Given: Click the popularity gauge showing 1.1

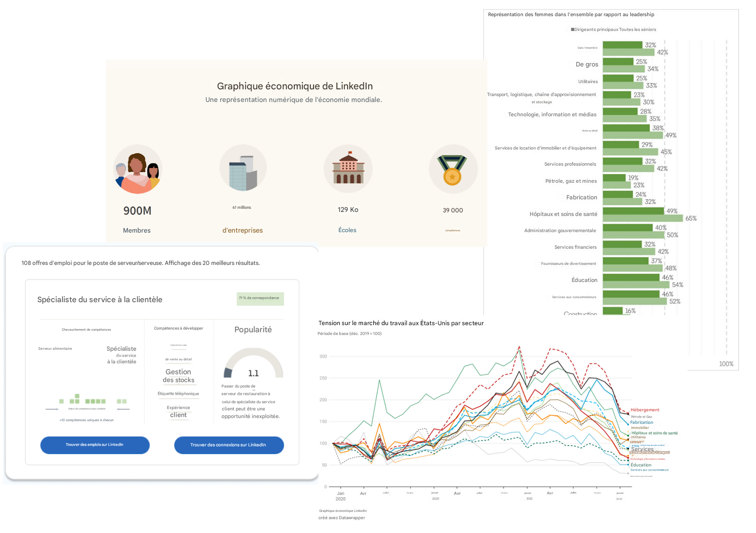Looking at the screenshot, I should point(253,364).
